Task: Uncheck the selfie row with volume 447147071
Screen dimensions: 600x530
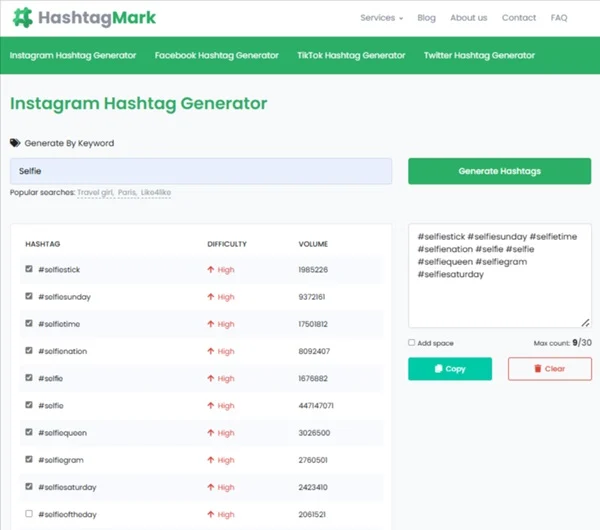Action: (x=29, y=404)
